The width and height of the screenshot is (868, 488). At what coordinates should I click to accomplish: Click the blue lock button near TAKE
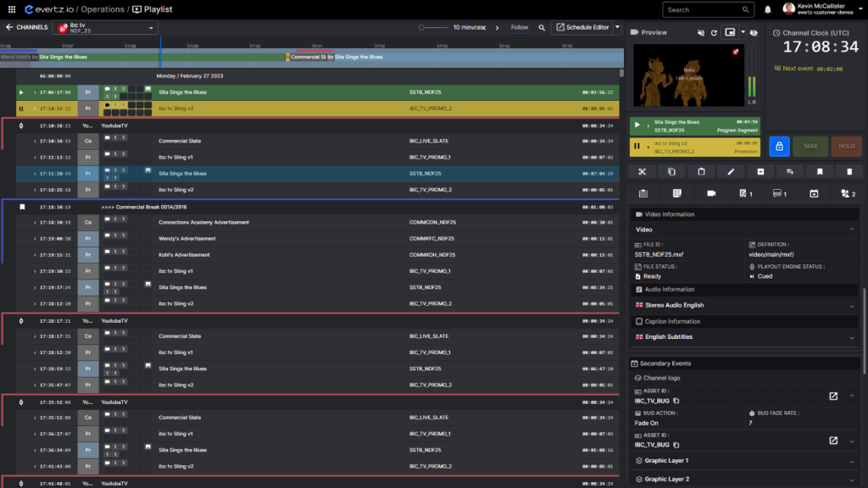[x=779, y=146]
